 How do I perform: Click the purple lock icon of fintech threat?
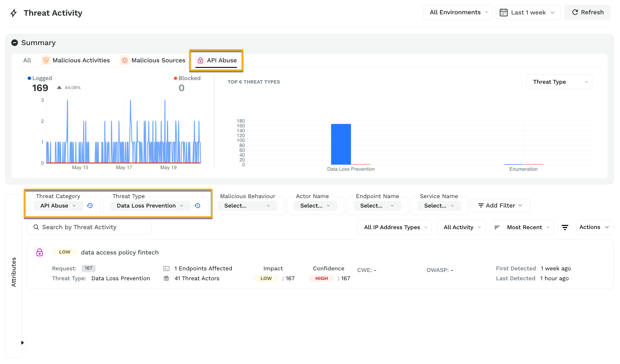point(40,252)
